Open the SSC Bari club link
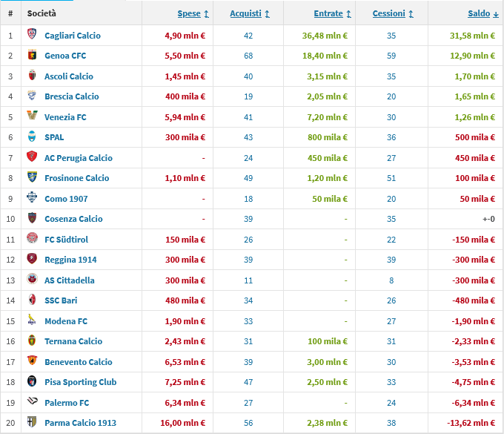Screen dimensions: 504x434 [x=61, y=300]
